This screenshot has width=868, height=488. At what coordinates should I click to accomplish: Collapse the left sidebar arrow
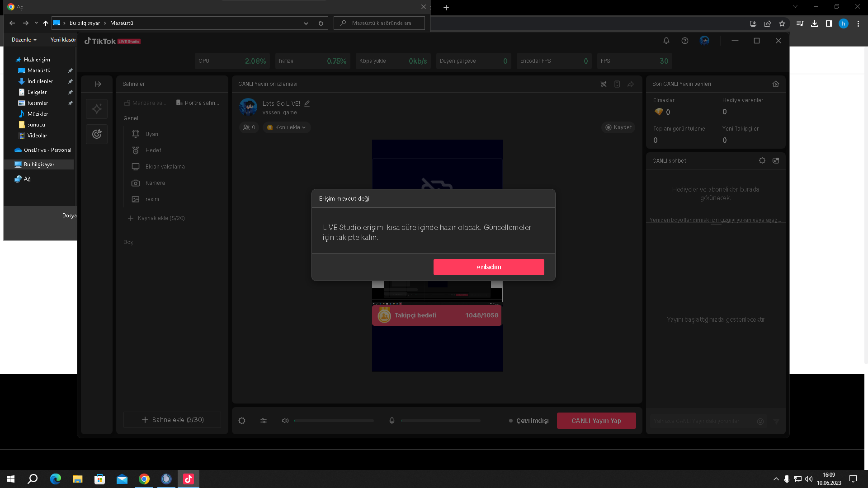click(98, 84)
